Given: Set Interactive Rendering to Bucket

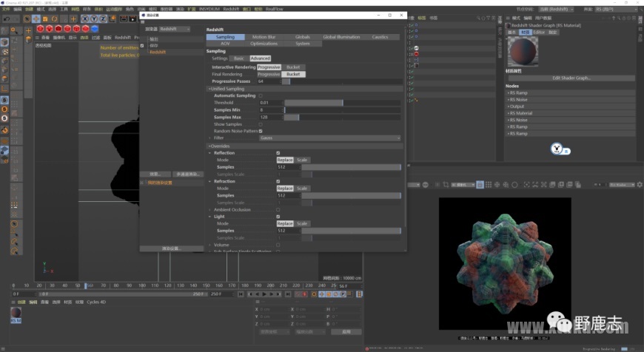Looking at the screenshot, I should (293, 67).
